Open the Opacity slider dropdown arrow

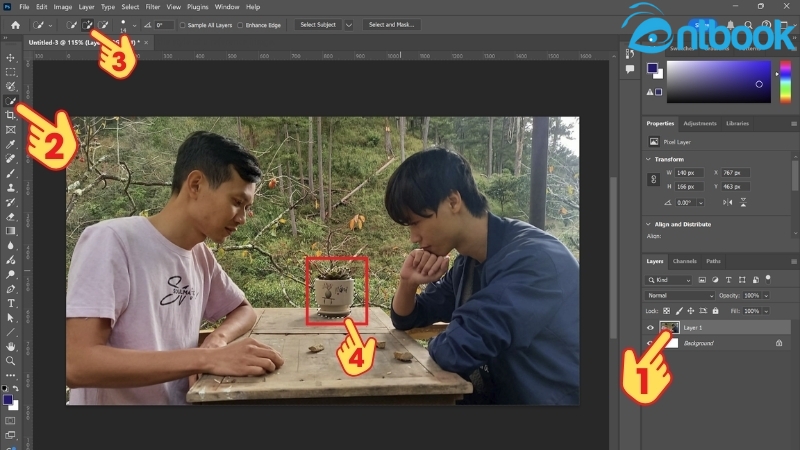(x=766, y=295)
